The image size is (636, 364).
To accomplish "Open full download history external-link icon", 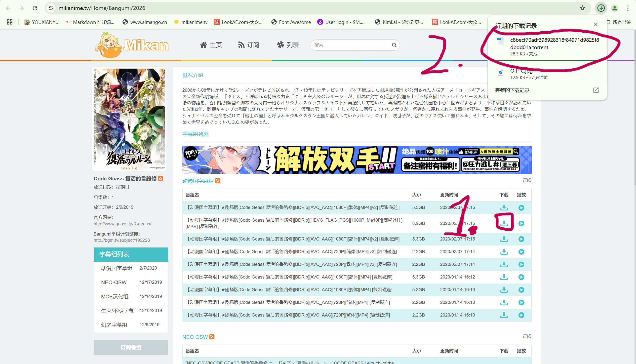I will pyautogui.click(x=596, y=90).
